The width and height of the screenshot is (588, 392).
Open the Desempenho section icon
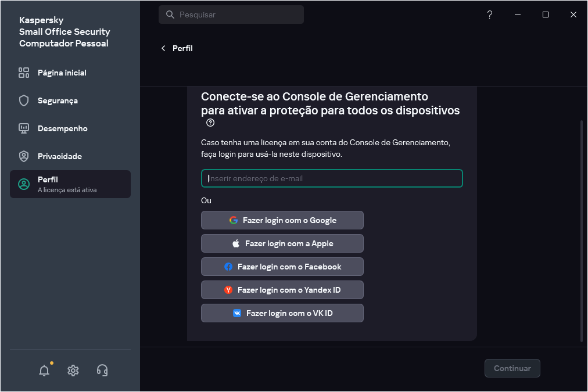tap(23, 128)
